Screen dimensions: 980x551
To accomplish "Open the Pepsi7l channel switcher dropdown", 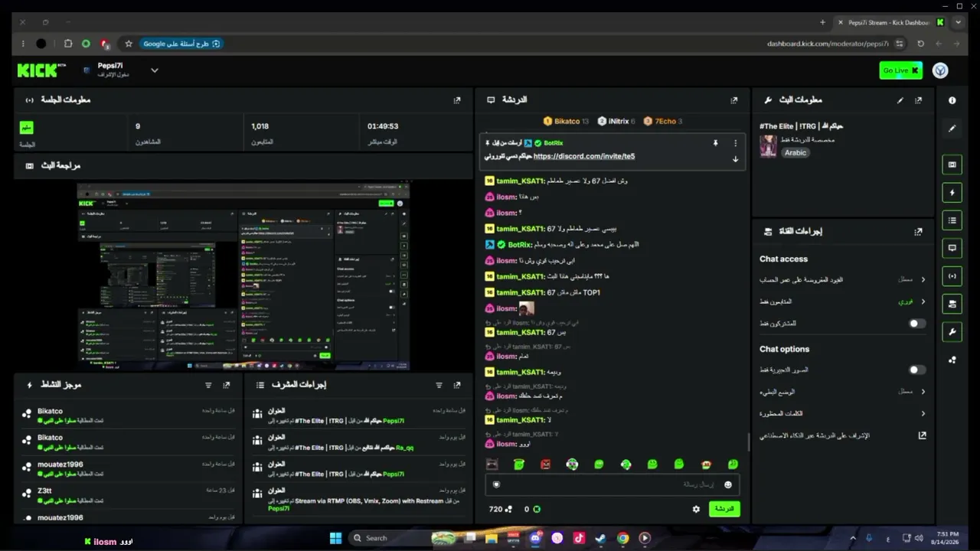I will point(154,70).
